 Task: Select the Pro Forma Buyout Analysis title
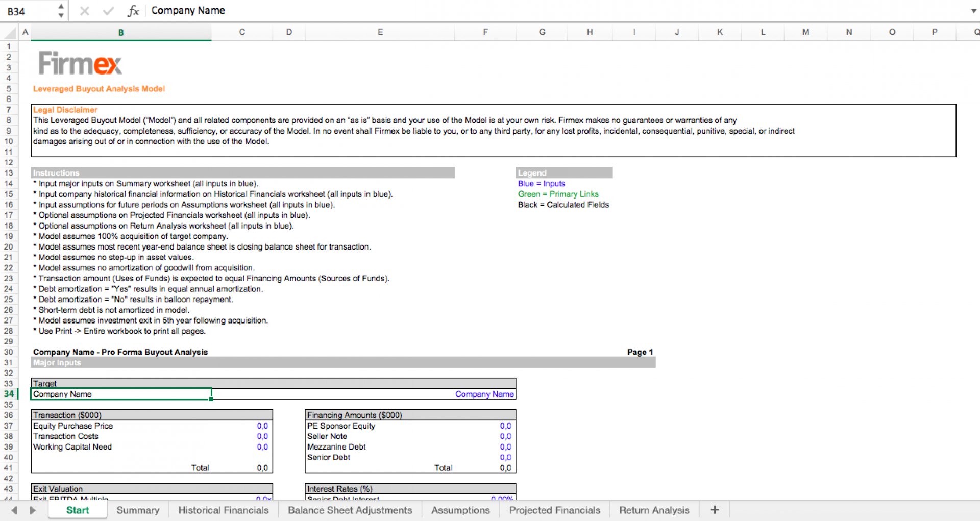pos(120,352)
